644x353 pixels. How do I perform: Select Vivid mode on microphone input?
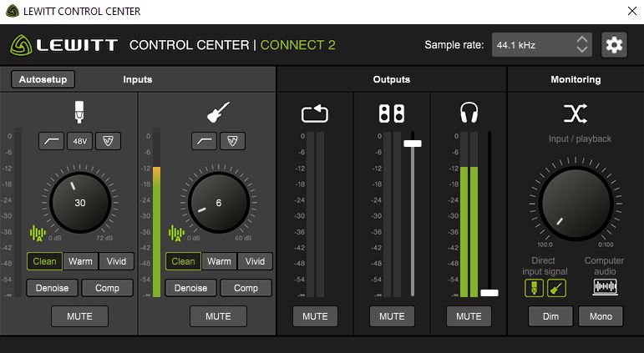pyautogui.click(x=116, y=261)
